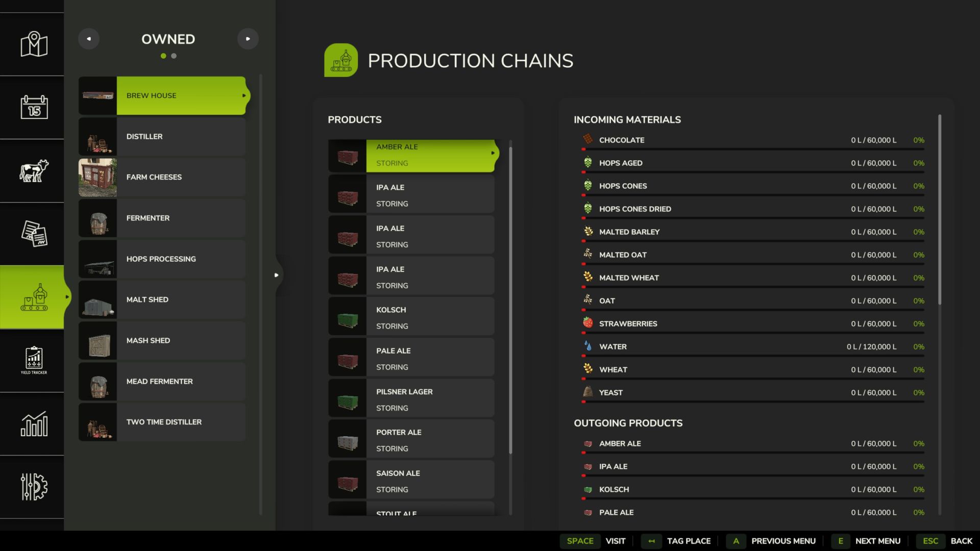Switch to next Owned page arrow
Screen dimensions: 980x551
pyautogui.click(x=248, y=39)
